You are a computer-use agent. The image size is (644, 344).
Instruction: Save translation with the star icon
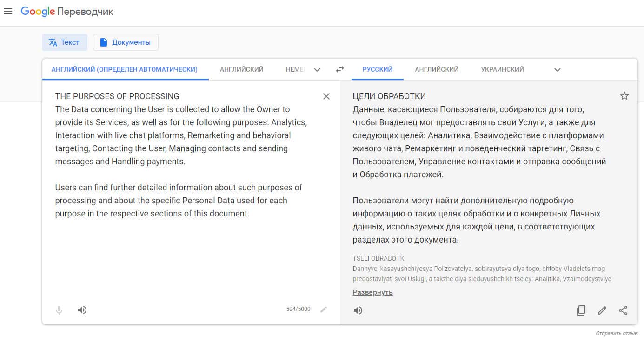coord(624,96)
